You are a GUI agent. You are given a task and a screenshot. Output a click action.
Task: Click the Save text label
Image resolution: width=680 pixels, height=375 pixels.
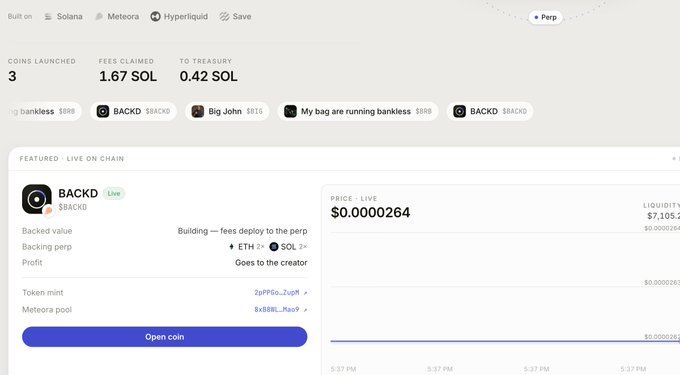tap(242, 16)
